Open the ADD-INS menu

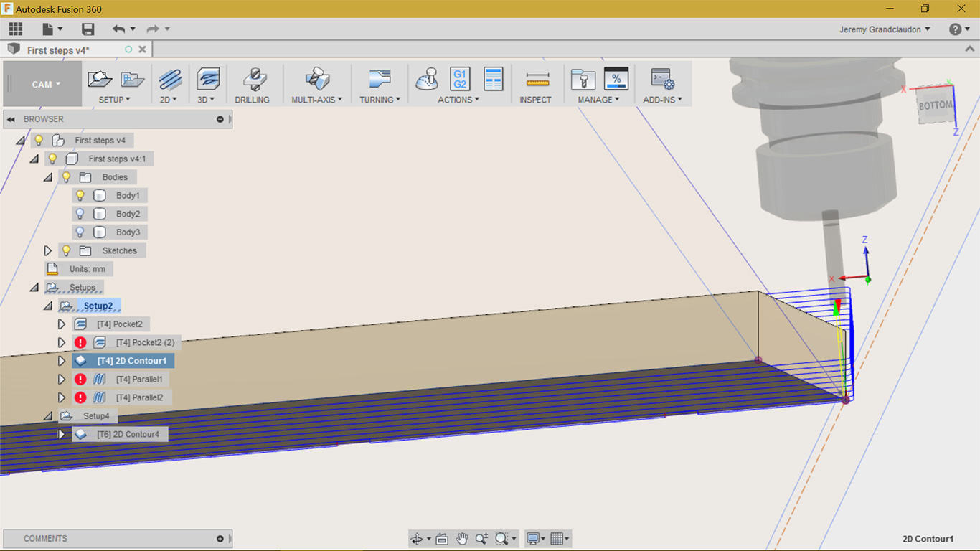(x=663, y=100)
